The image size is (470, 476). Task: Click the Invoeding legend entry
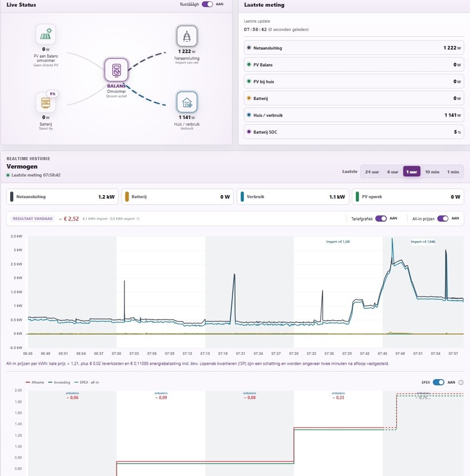[x=59, y=382]
